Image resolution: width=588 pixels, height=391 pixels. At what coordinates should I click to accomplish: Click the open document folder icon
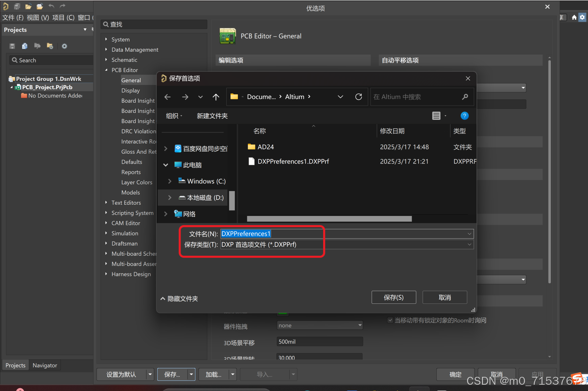tap(28, 6)
